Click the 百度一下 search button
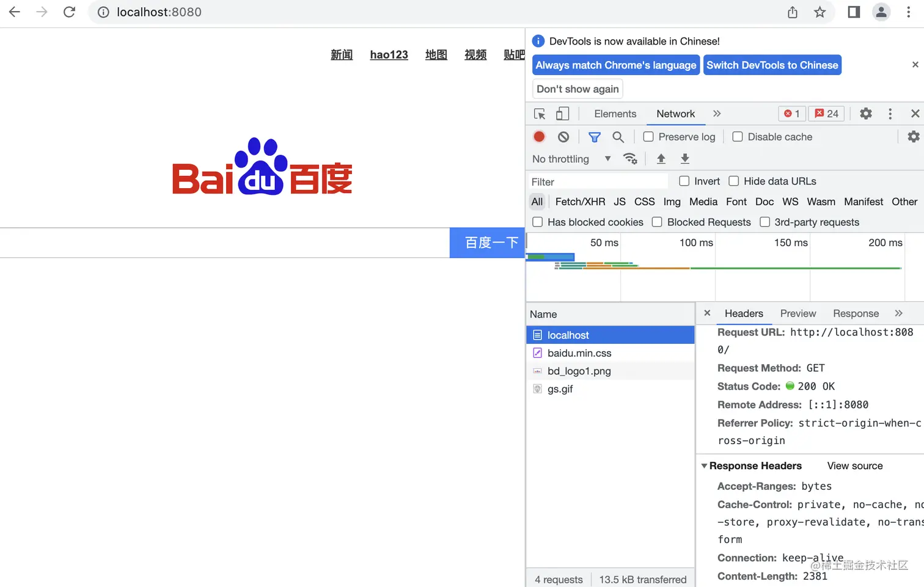 488,242
